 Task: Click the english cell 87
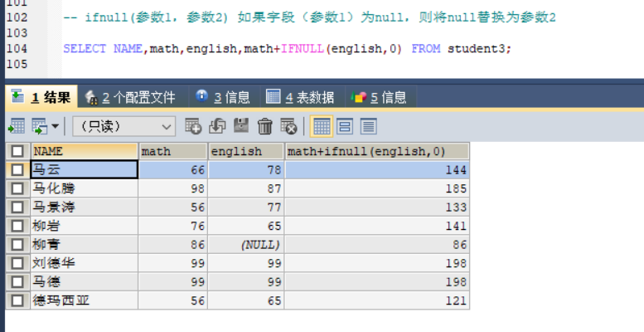[246, 188]
